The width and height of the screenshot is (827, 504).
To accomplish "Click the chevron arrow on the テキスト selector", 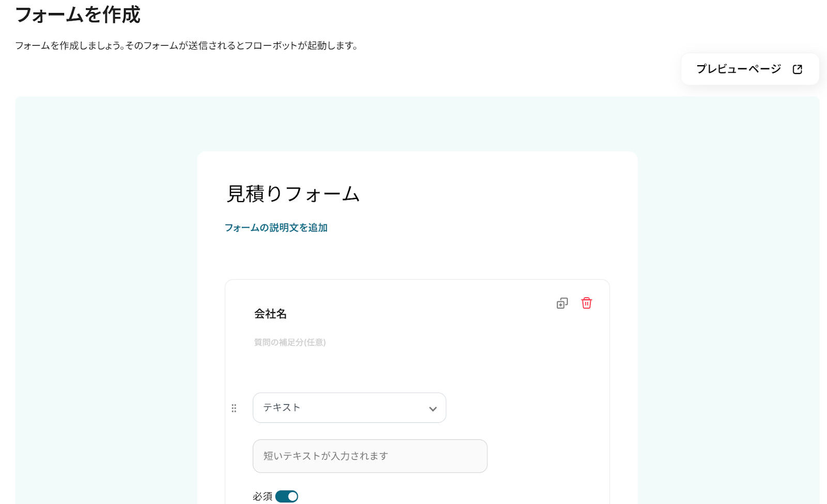I will [433, 409].
